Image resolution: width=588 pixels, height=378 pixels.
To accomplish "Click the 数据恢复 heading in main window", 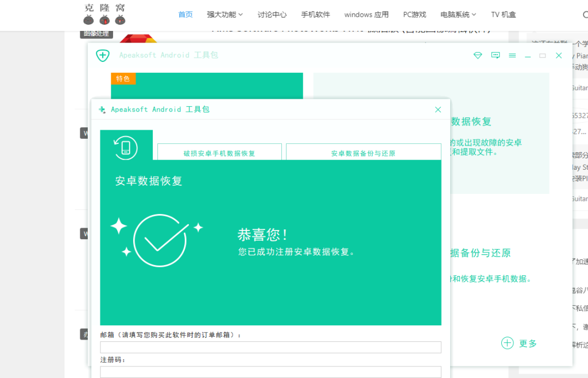I will (471, 122).
